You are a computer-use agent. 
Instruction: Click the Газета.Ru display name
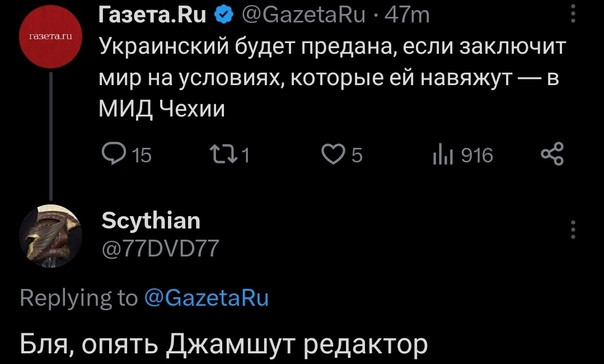[153, 15]
